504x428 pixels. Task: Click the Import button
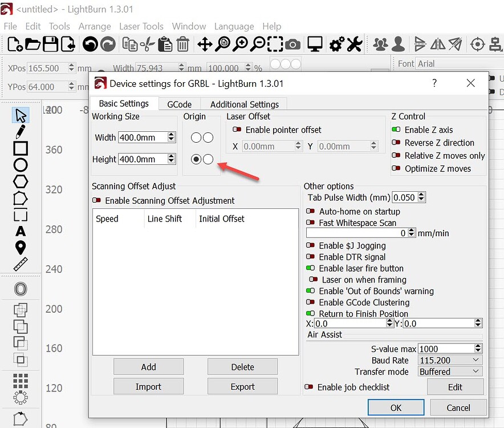tap(148, 386)
